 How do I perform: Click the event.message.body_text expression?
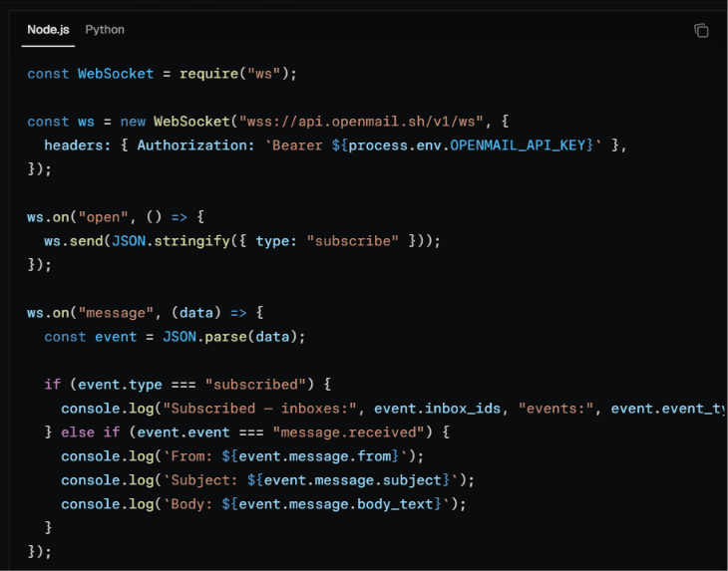click(336, 504)
